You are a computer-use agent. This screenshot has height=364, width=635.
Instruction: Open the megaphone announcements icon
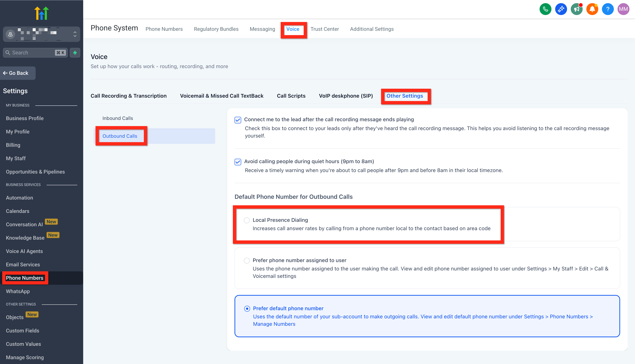(577, 9)
